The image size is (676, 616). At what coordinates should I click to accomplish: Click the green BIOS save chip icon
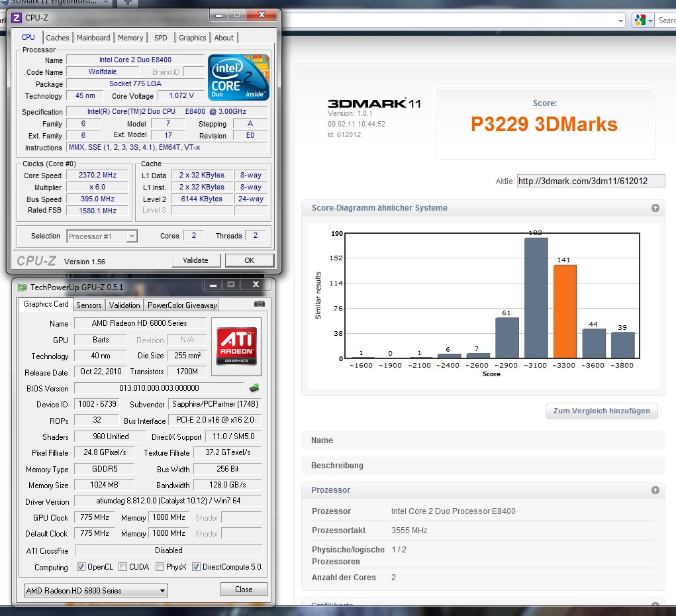pyautogui.click(x=254, y=388)
